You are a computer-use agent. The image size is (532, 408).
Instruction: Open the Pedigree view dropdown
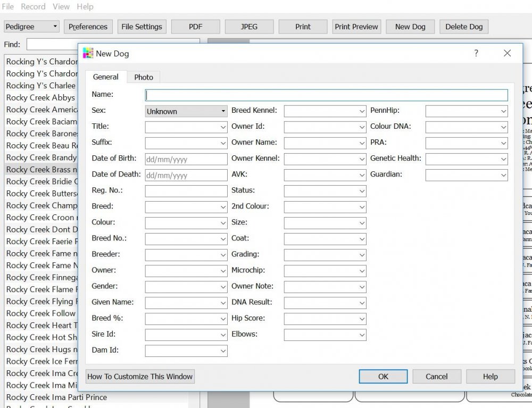31,27
